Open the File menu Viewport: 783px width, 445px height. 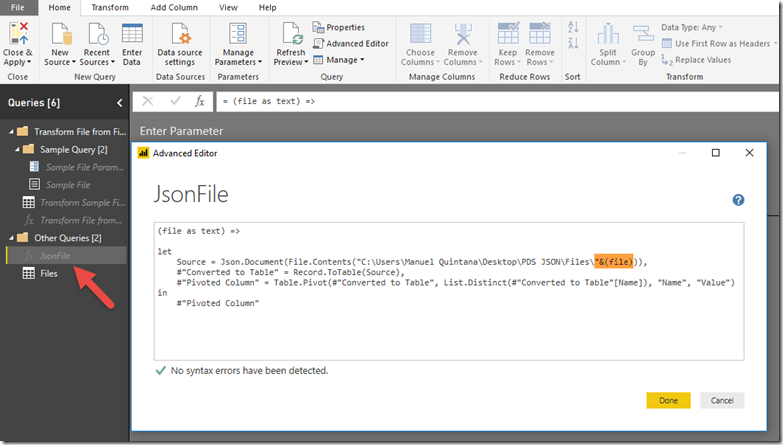(x=18, y=7)
